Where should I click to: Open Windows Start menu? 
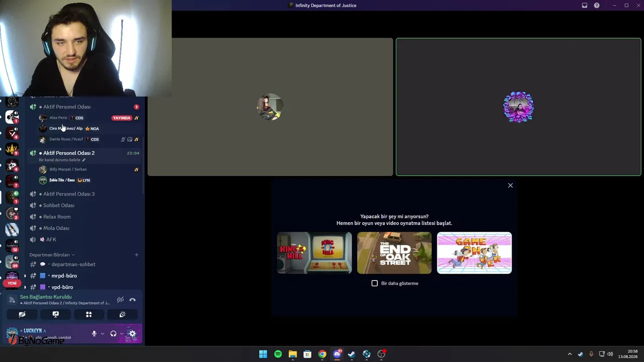coord(263,354)
